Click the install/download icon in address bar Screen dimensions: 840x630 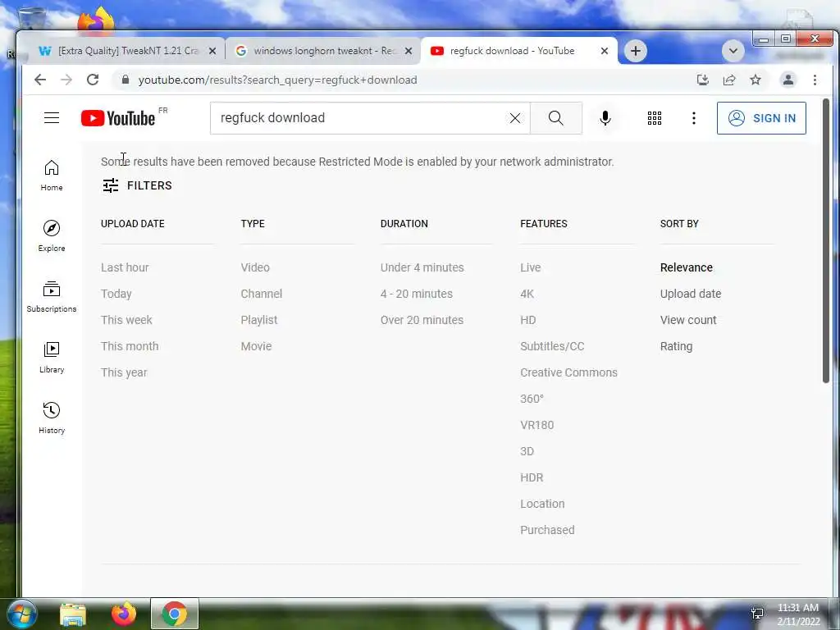point(703,80)
